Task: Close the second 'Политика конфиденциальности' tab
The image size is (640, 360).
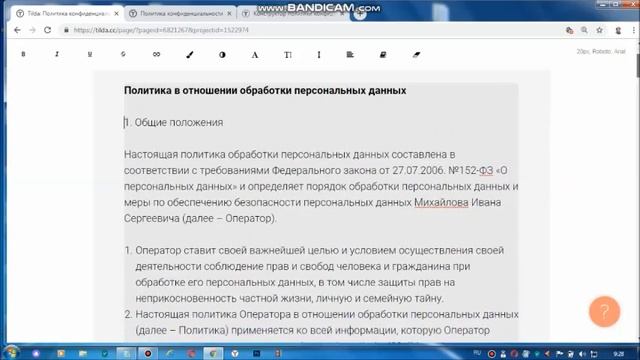Action: click(x=229, y=13)
